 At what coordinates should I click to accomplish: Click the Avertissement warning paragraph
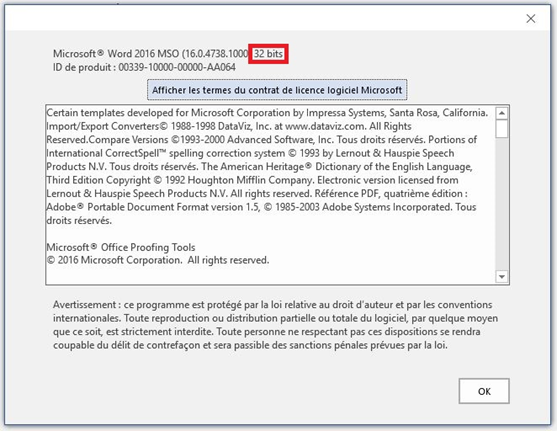point(275,325)
